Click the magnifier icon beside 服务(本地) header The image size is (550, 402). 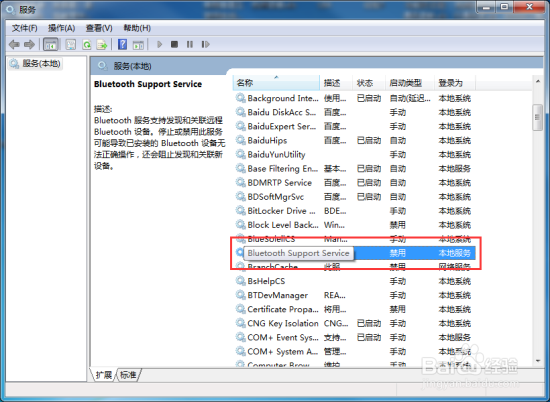pos(102,66)
